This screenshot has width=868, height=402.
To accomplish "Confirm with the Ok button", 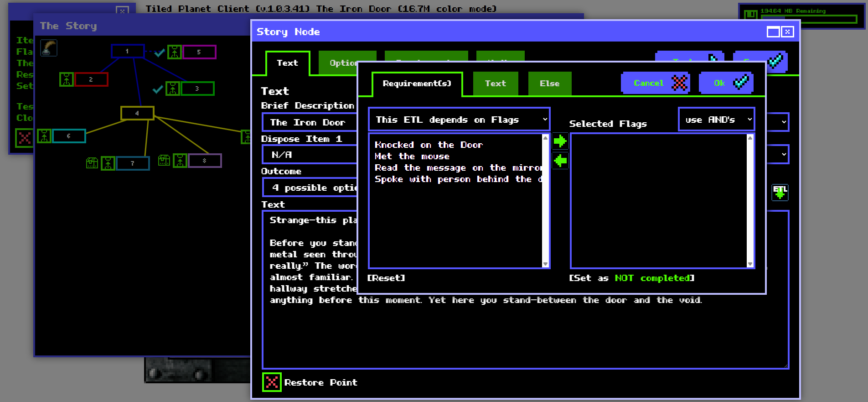I will click(x=725, y=83).
